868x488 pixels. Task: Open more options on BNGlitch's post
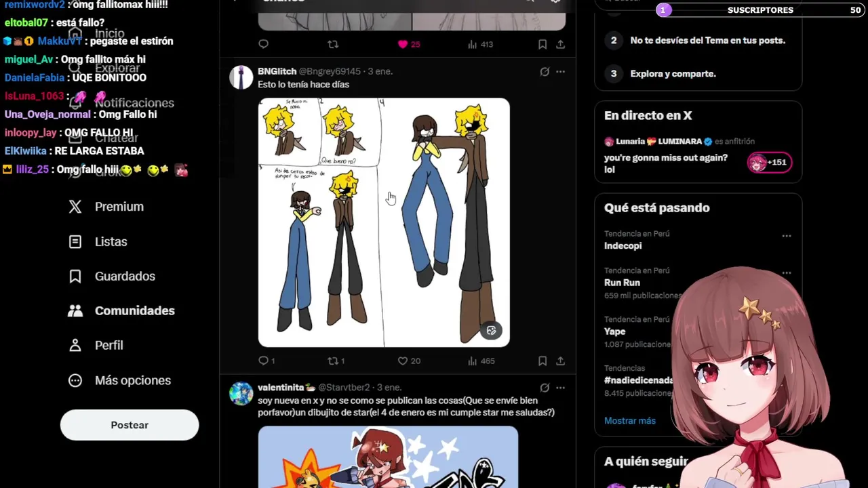pos(560,71)
